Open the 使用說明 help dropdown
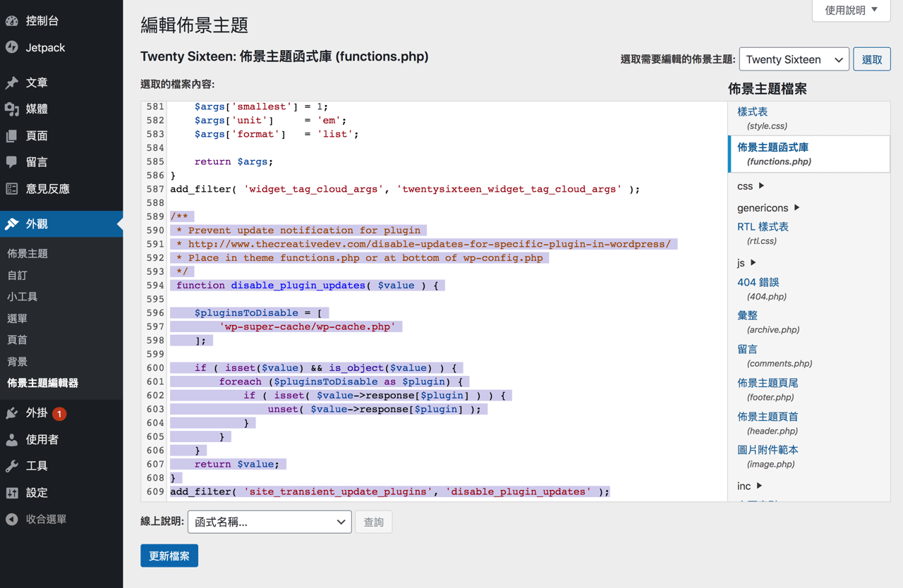Image resolution: width=903 pixels, height=588 pixels. tap(852, 10)
